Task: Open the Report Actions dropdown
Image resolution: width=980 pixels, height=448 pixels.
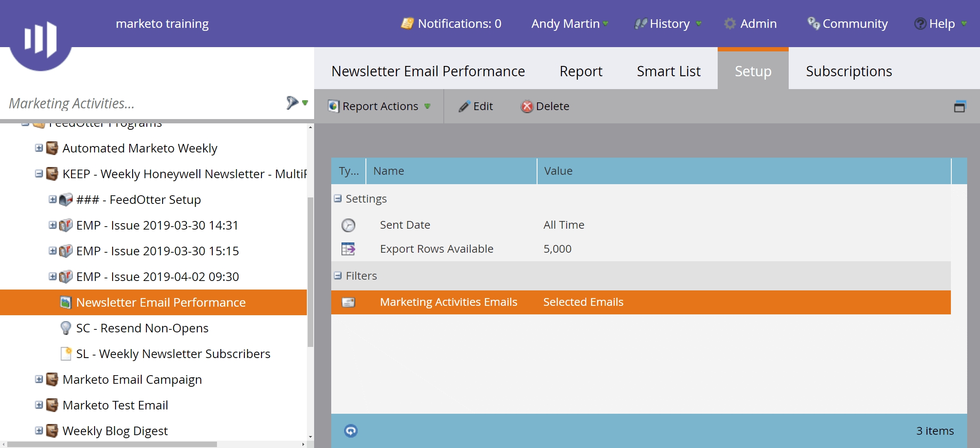Action: point(380,106)
